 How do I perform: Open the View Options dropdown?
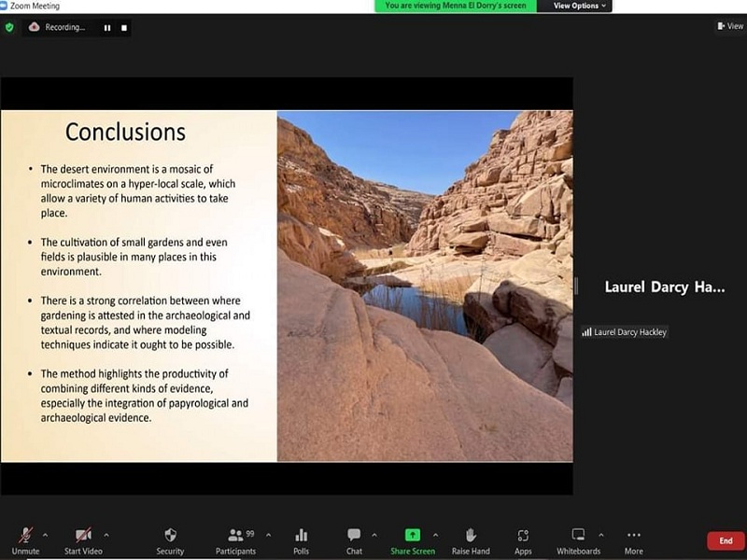pos(579,6)
